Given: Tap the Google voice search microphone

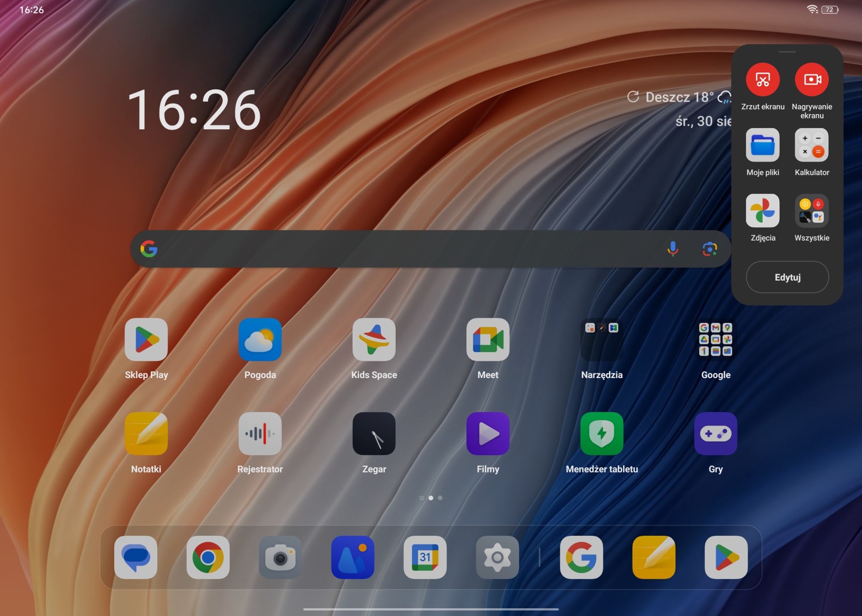Looking at the screenshot, I should 672,249.
